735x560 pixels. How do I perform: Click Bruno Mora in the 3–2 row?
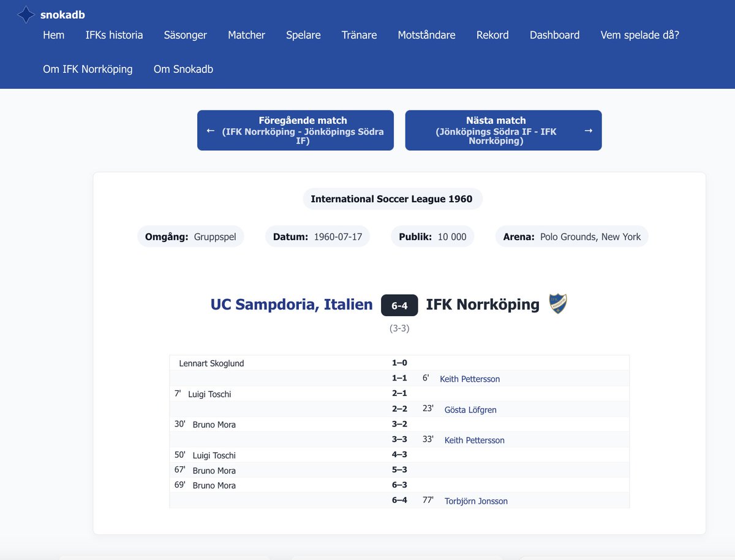[214, 425]
